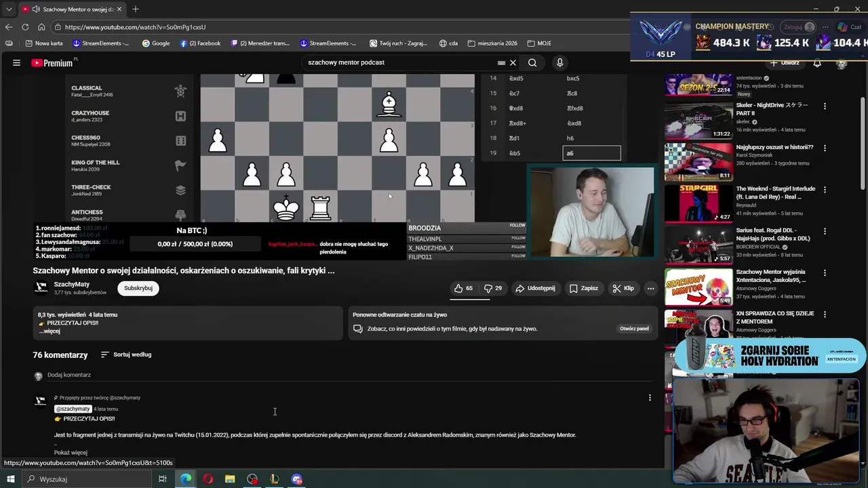The width and height of the screenshot is (868, 488).
Task: Open tab list dropdown arrow
Action: click(9, 9)
